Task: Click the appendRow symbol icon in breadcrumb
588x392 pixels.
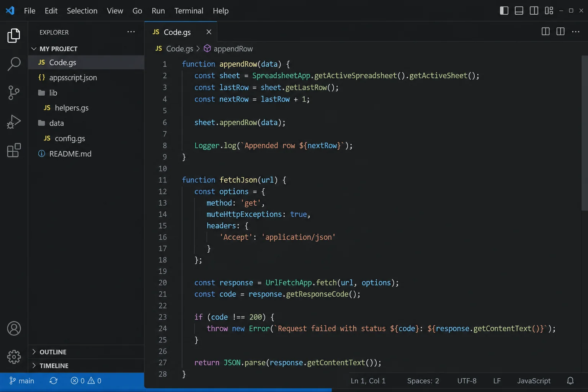Action: pos(207,49)
